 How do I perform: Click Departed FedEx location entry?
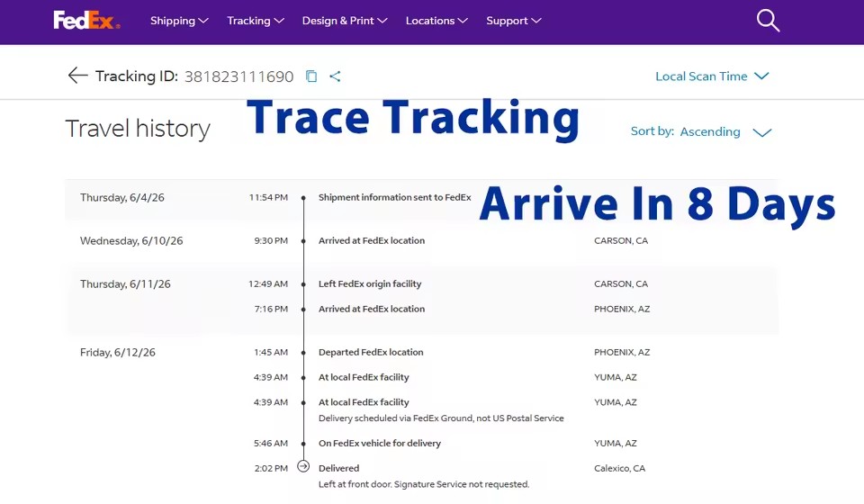coord(371,352)
